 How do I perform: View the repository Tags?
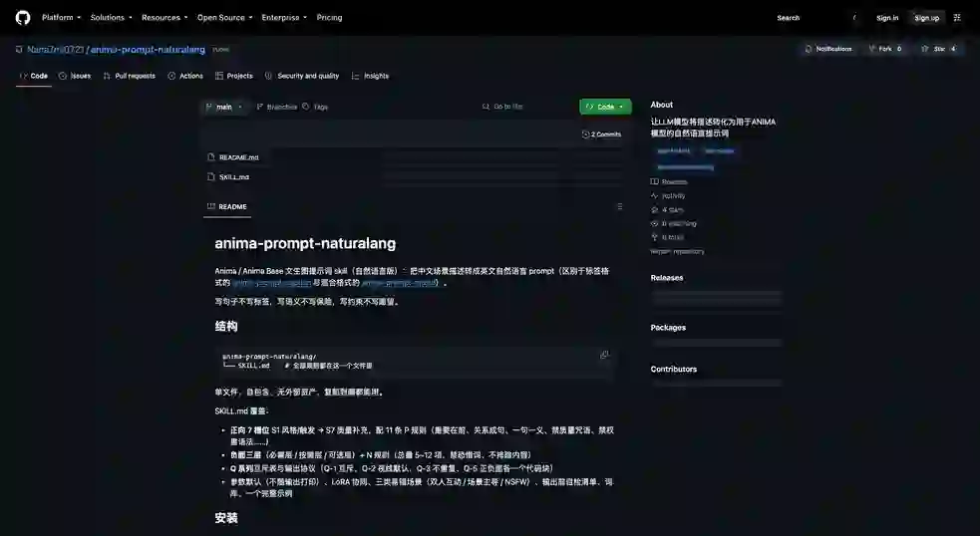point(315,107)
